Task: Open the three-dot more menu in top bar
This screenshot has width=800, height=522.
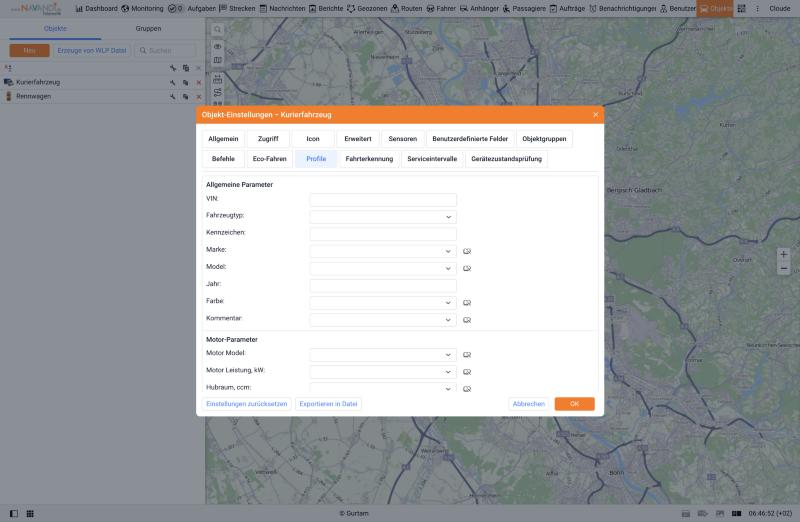Action: click(x=757, y=9)
